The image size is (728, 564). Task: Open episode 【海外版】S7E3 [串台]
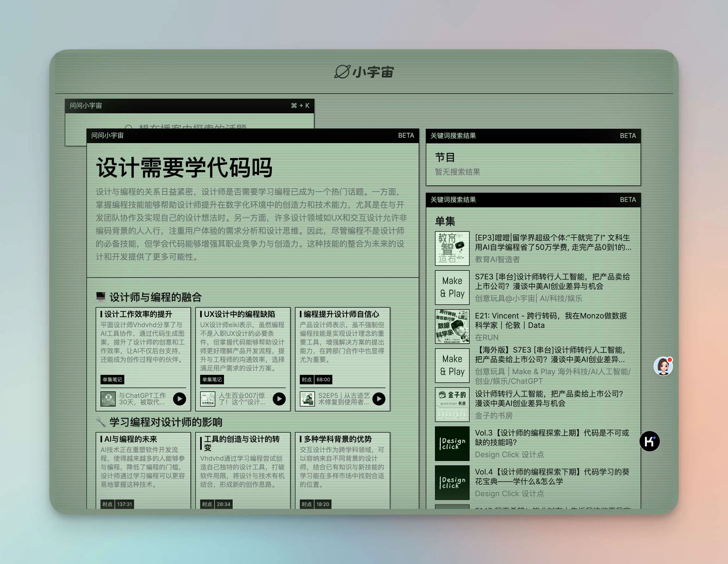550,354
